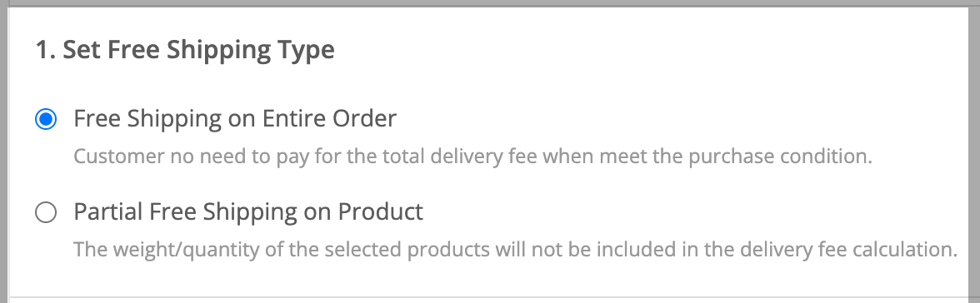Image resolution: width=980 pixels, height=303 pixels.
Task: Click the horizontal divider below the shipping options
Action: point(488,296)
